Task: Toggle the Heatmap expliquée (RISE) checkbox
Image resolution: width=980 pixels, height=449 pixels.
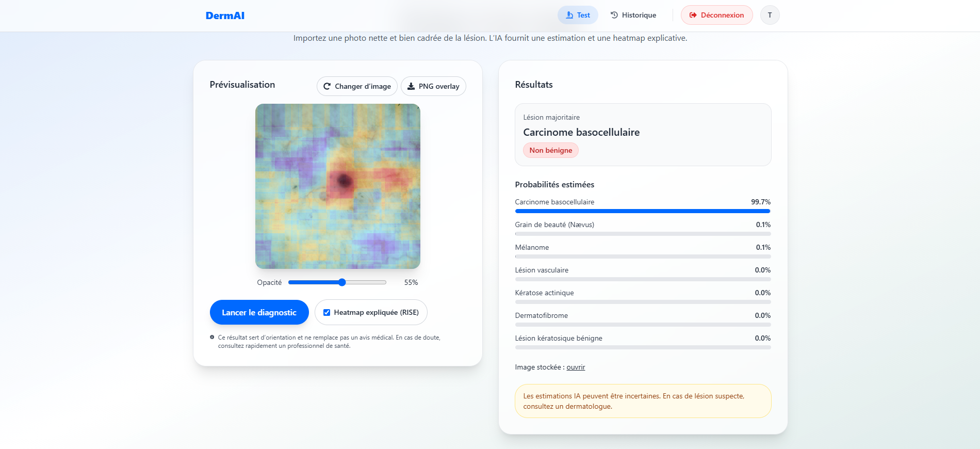Action: tap(326, 312)
